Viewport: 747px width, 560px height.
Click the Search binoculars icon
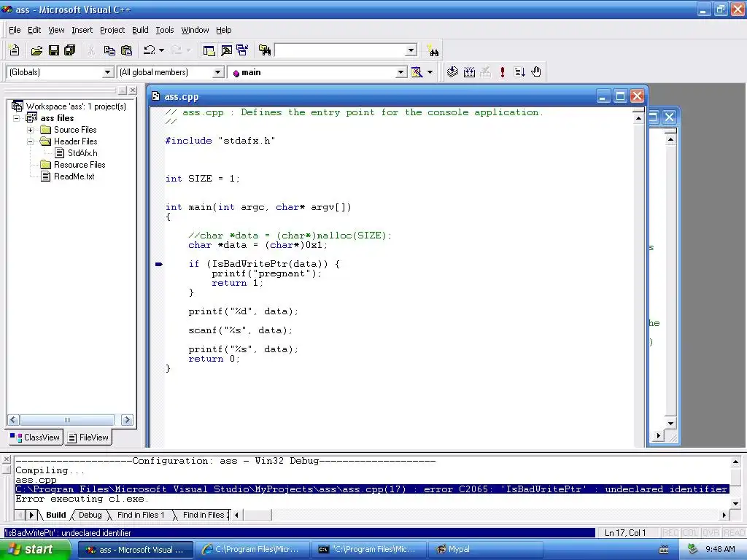click(433, 50)
